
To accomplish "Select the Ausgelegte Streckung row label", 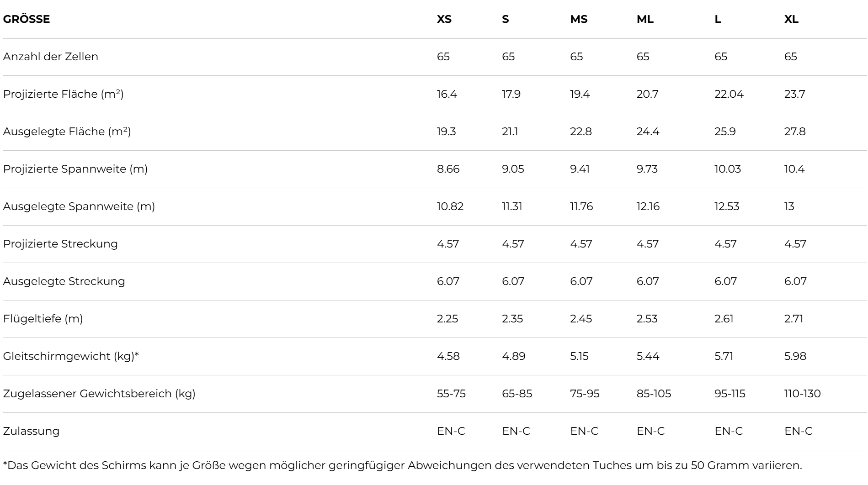I will 64,281.
